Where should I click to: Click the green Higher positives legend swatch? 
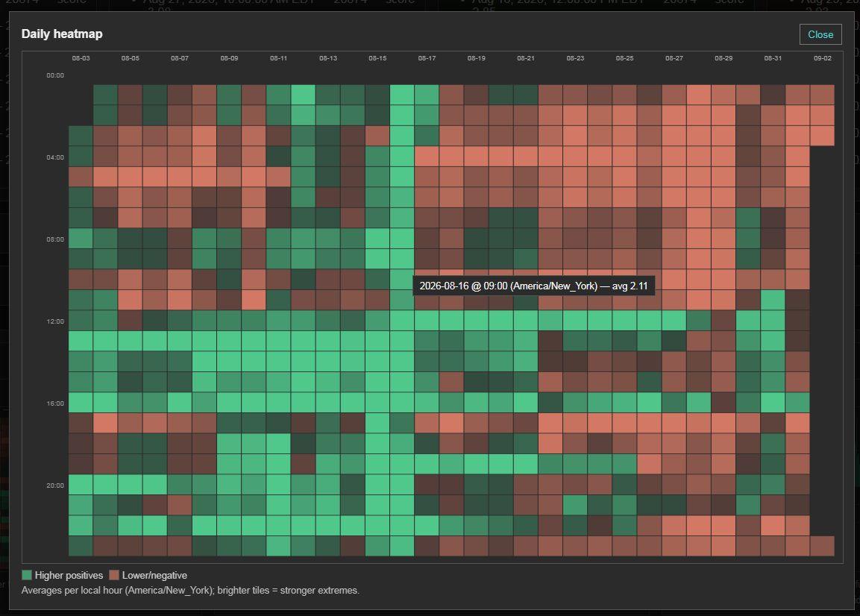(x=26, y=575)
